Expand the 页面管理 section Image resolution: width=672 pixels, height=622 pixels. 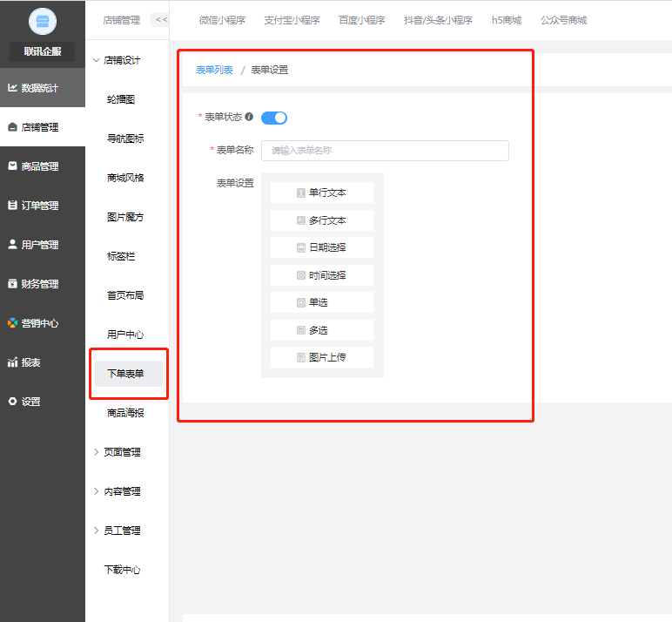tap(97, 452)
